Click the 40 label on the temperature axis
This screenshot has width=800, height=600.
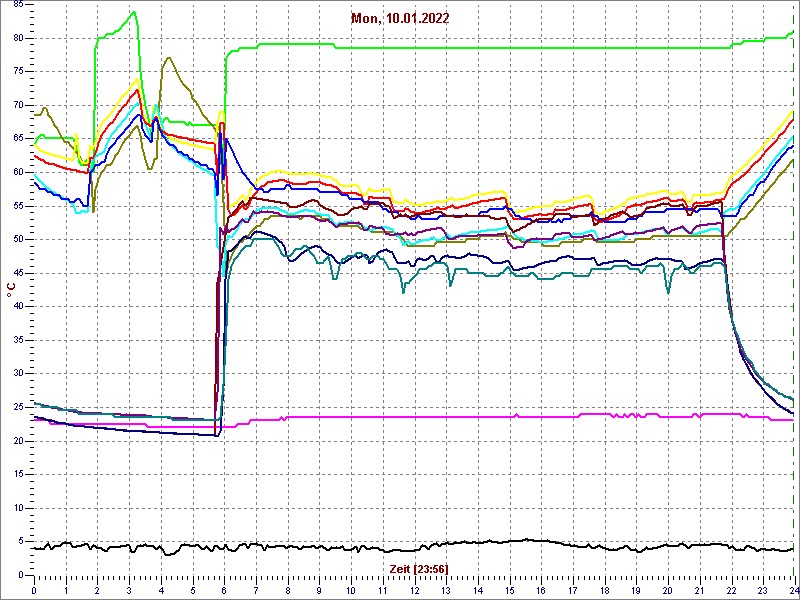(x=18, y=307)
